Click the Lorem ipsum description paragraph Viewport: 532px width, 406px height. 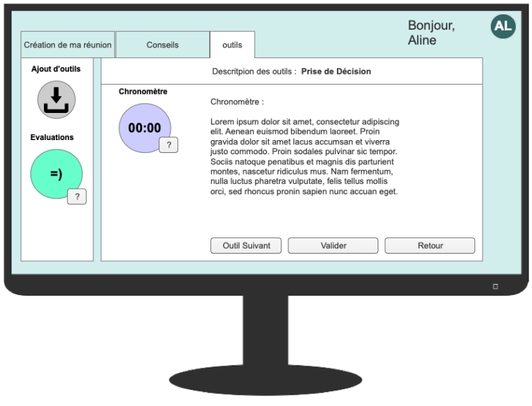pyautogui.click(x=305, y=156)
